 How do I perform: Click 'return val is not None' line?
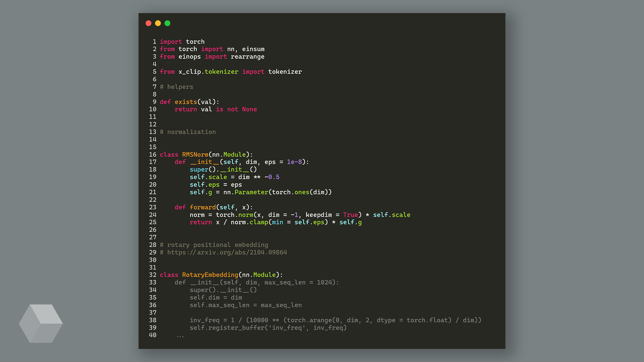coord(216,109)
